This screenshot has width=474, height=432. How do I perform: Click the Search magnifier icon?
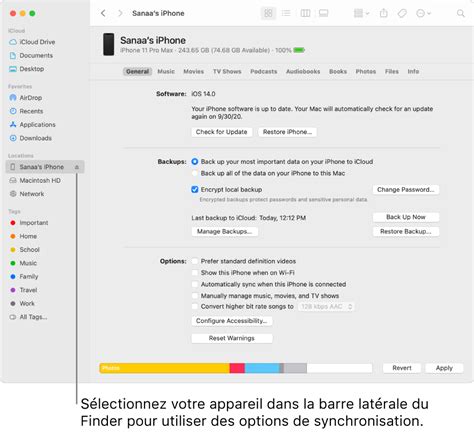461,13
